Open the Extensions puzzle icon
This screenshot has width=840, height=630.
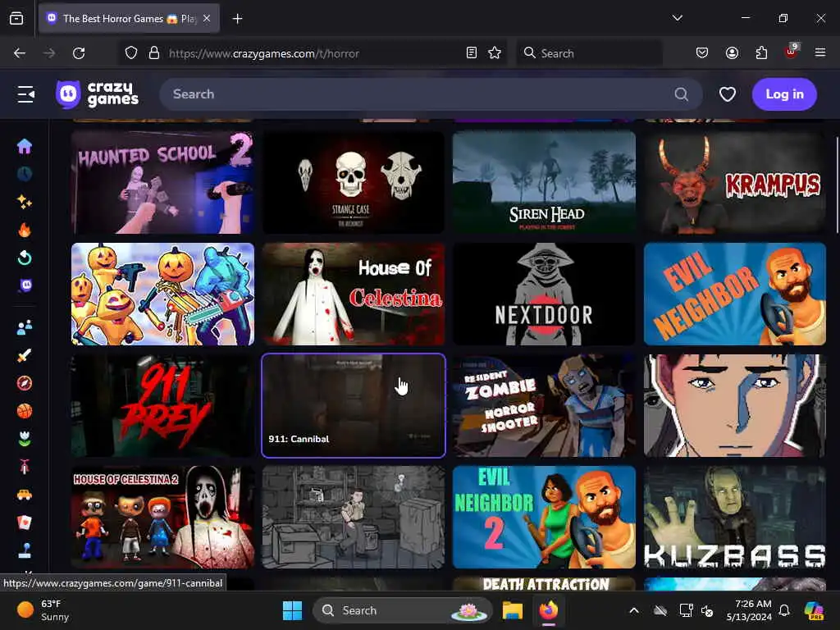point(761,53)
